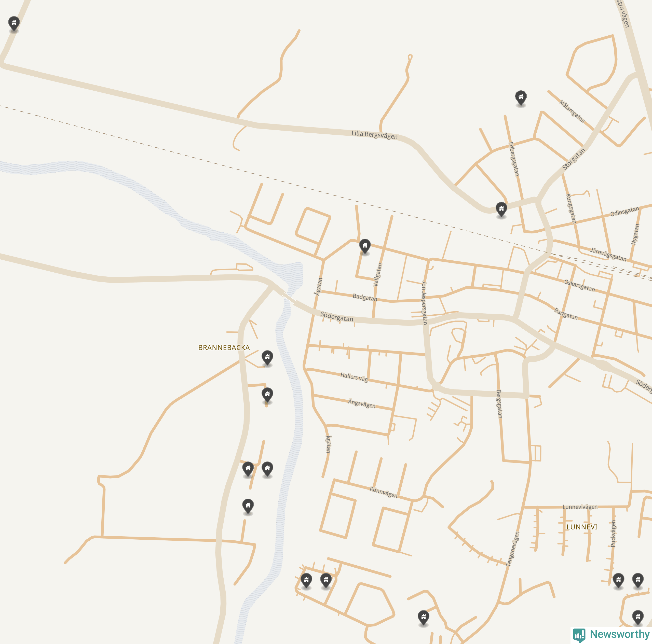Click the house marker at Lilla Bergsvägen's eastern end
The height and width of the screenshot is (644, 652).
[x=501, y=210]
